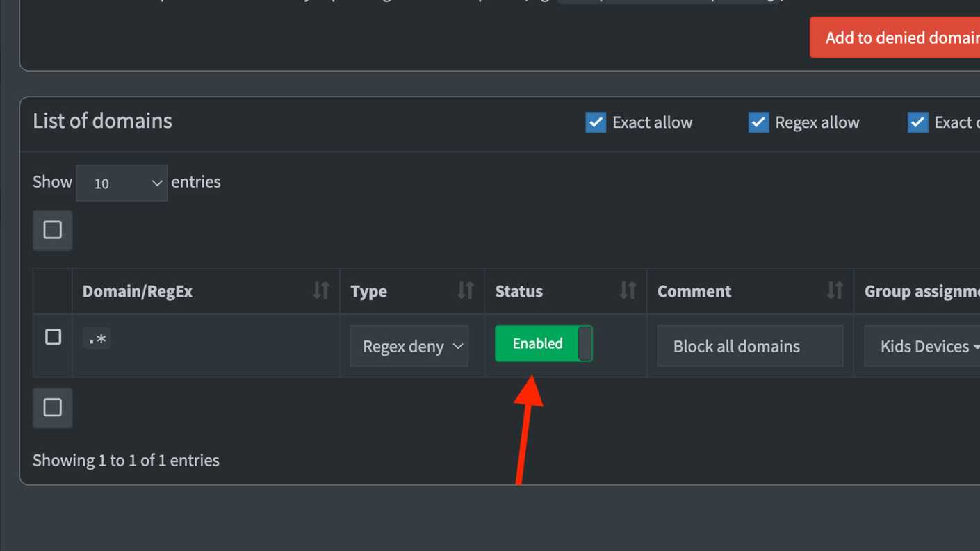
Task: Uncheck the Regex allow filter
Action: pos(758,122)
